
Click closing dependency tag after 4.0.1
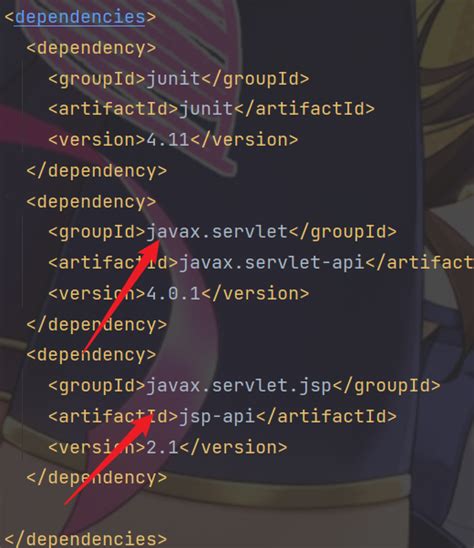(x=97, y=325)
